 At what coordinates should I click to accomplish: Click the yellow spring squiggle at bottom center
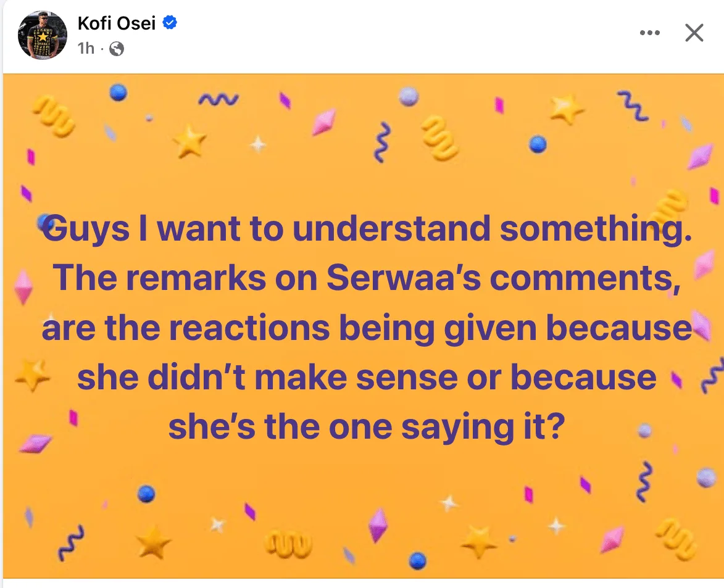pyautogui.click(x=289, y=543)
